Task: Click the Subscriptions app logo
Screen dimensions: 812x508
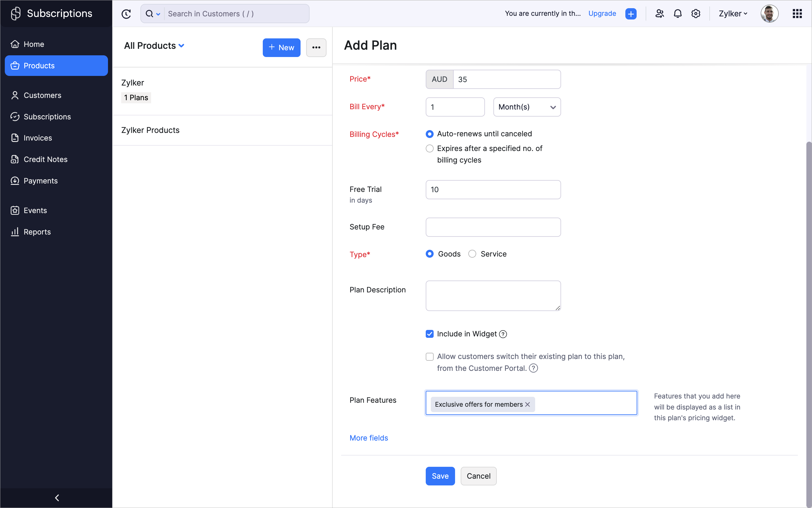Action: tap(16, 14)
